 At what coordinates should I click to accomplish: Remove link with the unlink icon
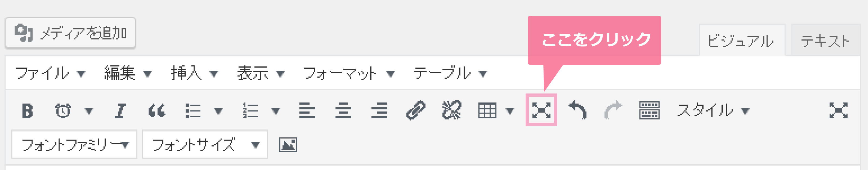tap(451, 110)
